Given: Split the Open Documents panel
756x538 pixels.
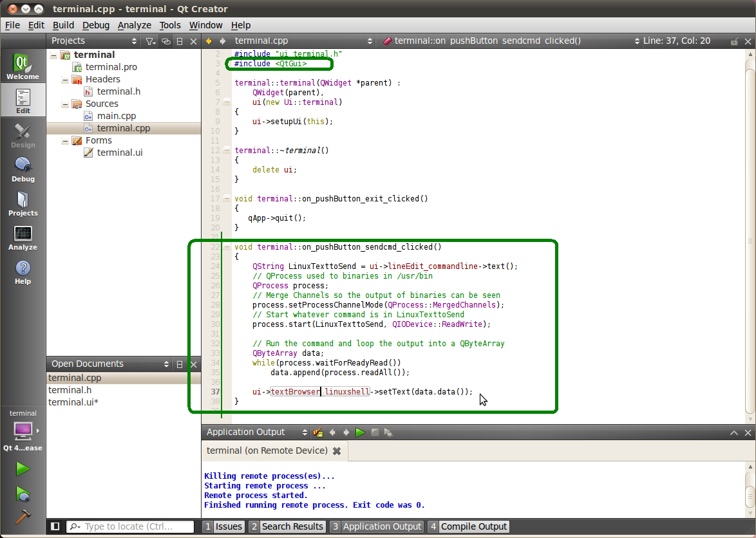Looking at the screenshot, I should coord(180,365).
